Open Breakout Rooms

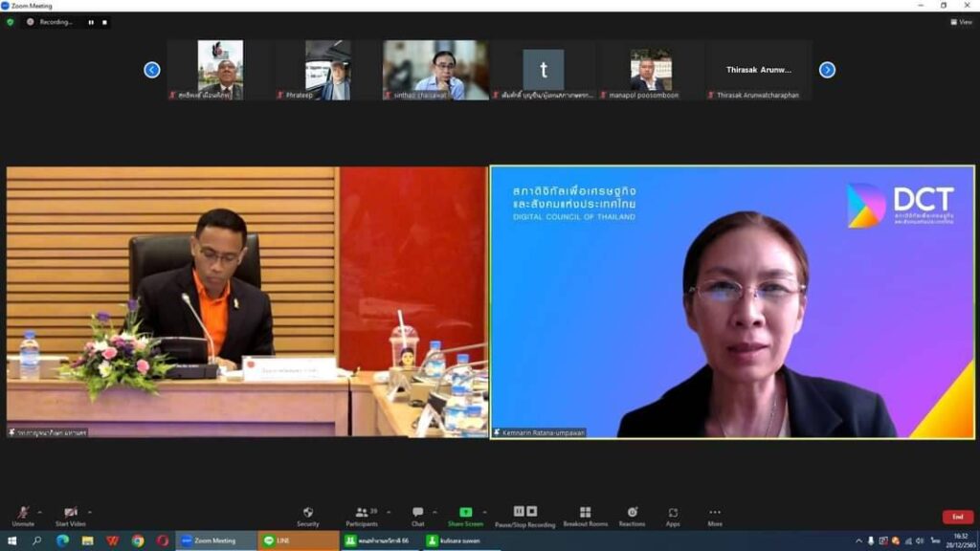coord(585,515)
